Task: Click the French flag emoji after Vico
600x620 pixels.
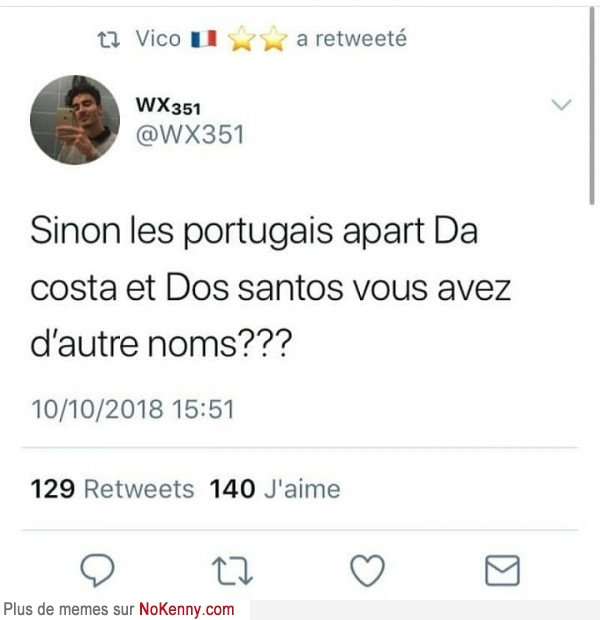Action: (204, 39)
